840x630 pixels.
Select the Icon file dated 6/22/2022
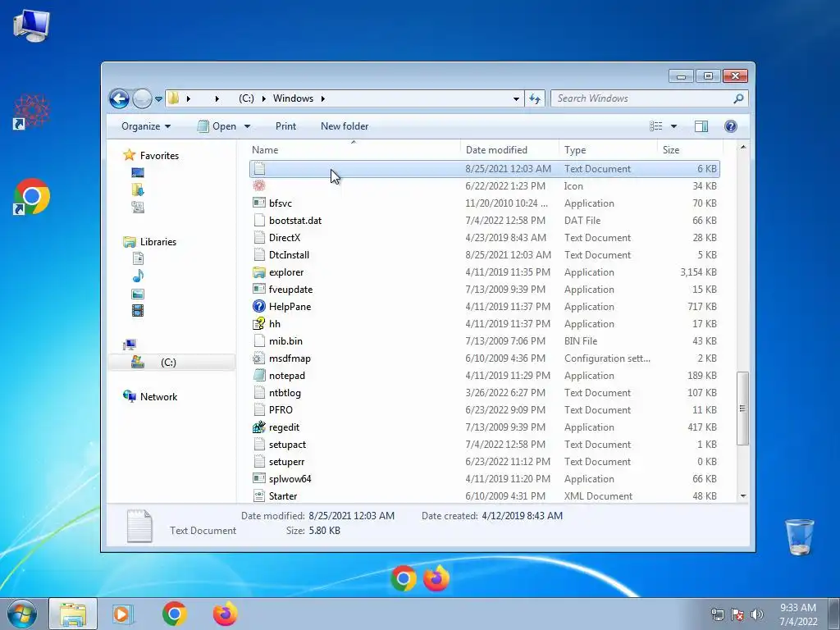(x=485, y=186)
